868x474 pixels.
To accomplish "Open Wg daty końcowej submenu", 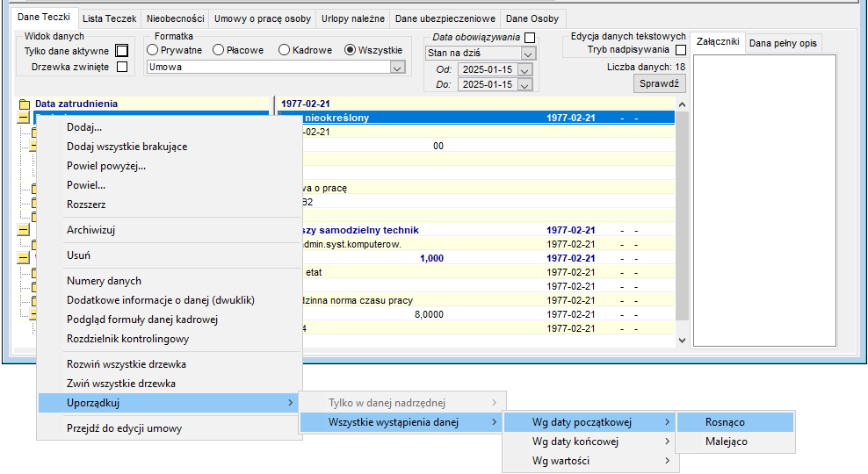I will click(x=590, y=442).
